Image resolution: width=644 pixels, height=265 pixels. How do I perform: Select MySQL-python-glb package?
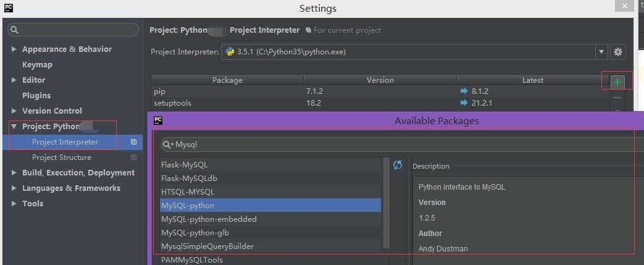click(270, 232)
